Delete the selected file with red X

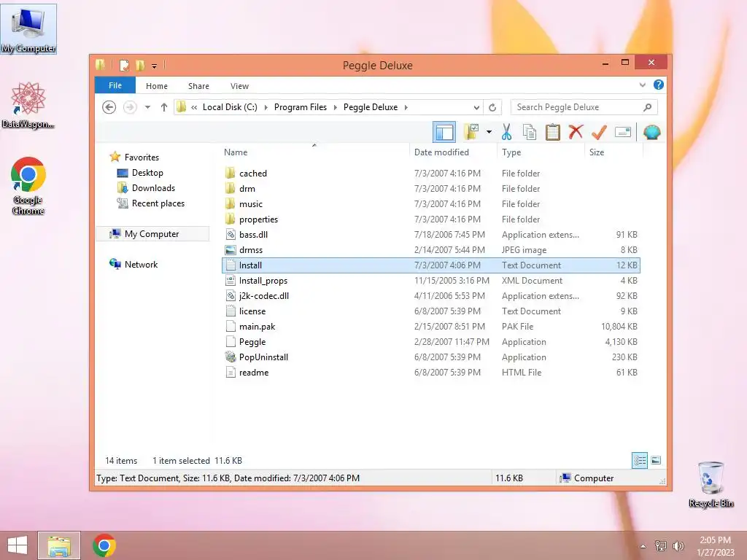point(576,132)
